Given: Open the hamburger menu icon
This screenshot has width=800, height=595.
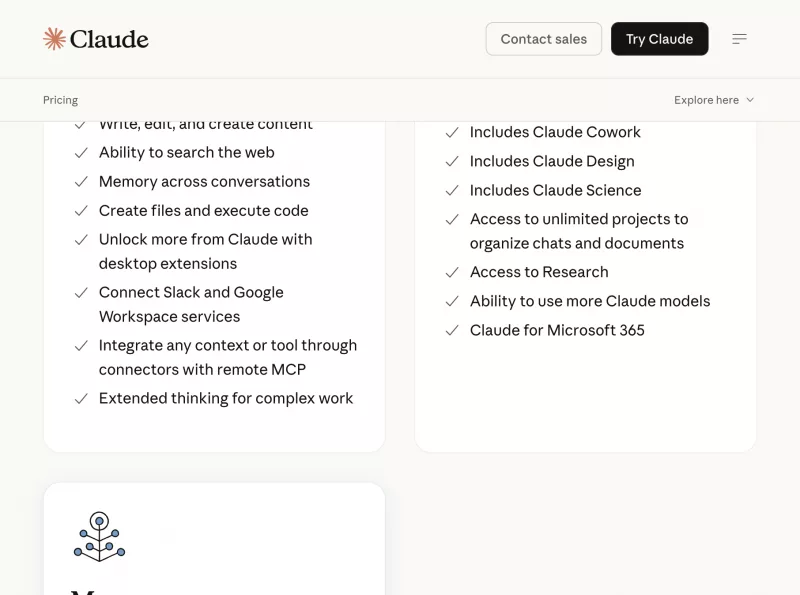Looking at the screenshot, I should tap(739, 39).
